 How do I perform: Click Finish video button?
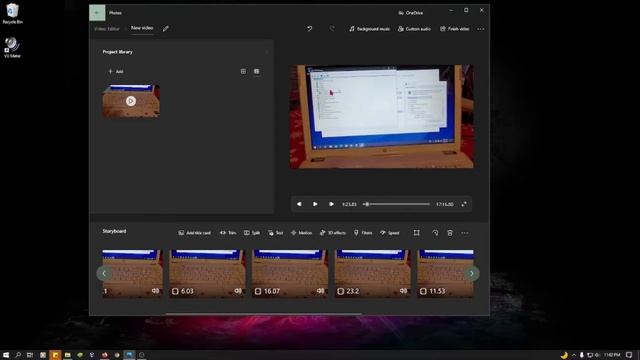[454, 29]
